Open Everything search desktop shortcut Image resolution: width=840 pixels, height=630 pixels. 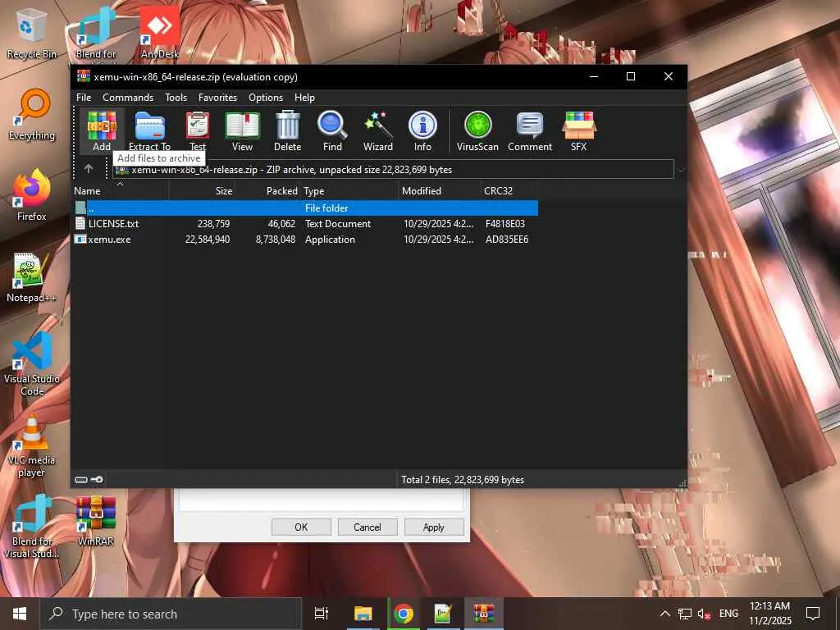(32, 116)
